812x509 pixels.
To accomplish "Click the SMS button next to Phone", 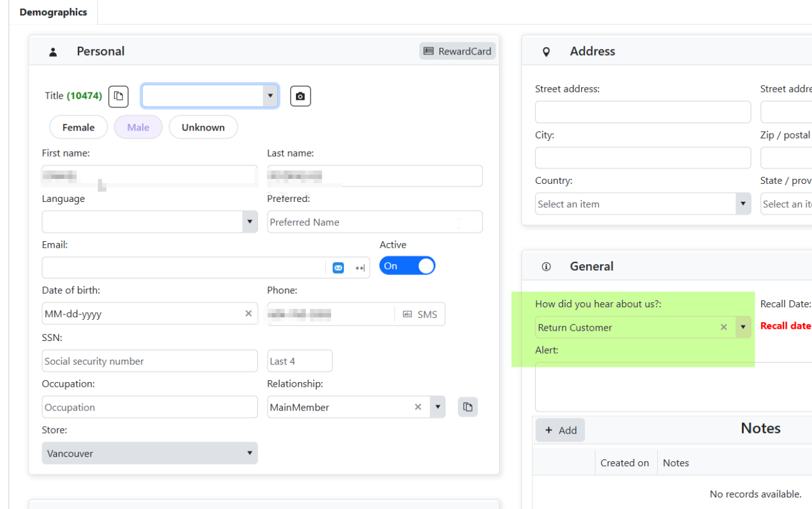I will pos(420,314).
